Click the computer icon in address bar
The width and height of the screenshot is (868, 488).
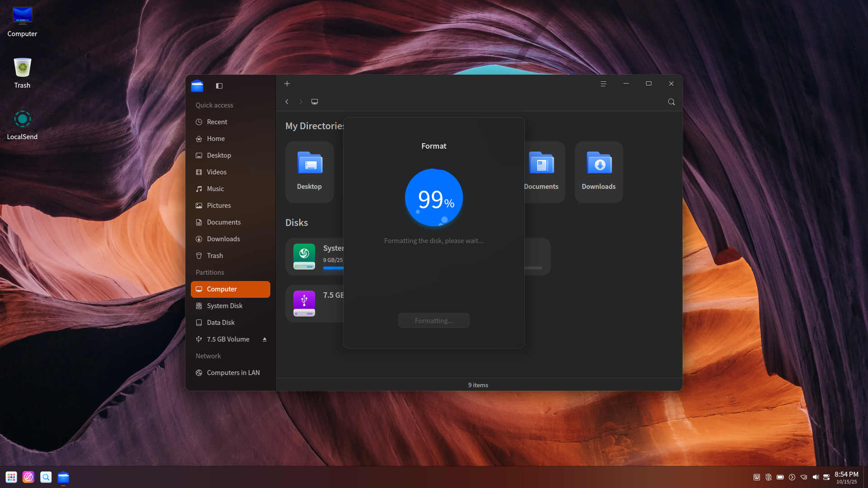click(315, 102)
